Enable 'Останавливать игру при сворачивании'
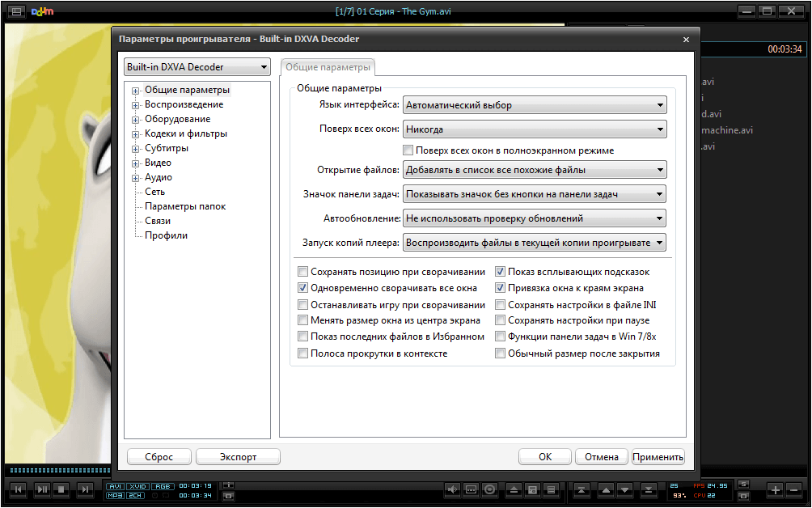 [x=303, y=304]
